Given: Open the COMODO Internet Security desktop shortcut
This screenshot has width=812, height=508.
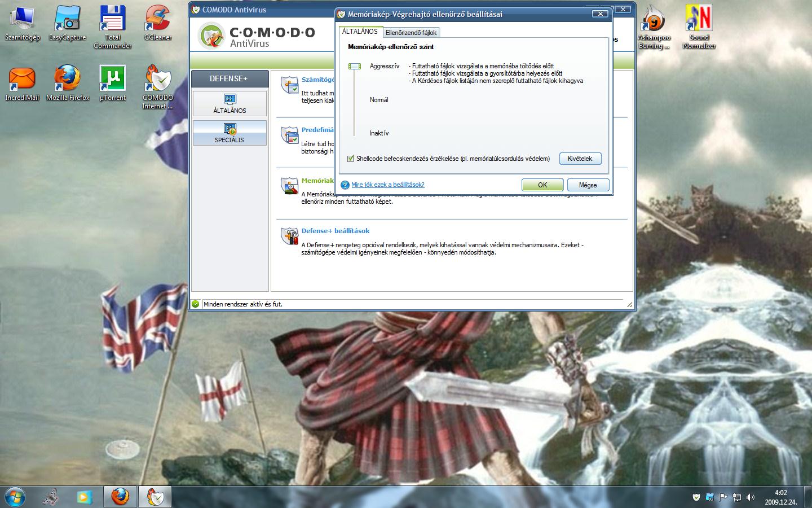Looking at the screenshot, I should pyautogui.click(x=158, y=87).
